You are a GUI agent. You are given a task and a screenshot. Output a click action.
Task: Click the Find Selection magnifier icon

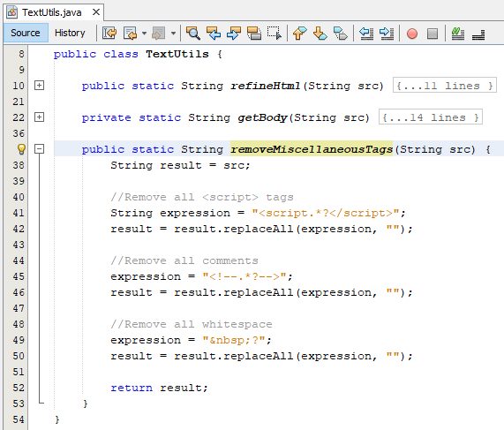coord(193,34)
